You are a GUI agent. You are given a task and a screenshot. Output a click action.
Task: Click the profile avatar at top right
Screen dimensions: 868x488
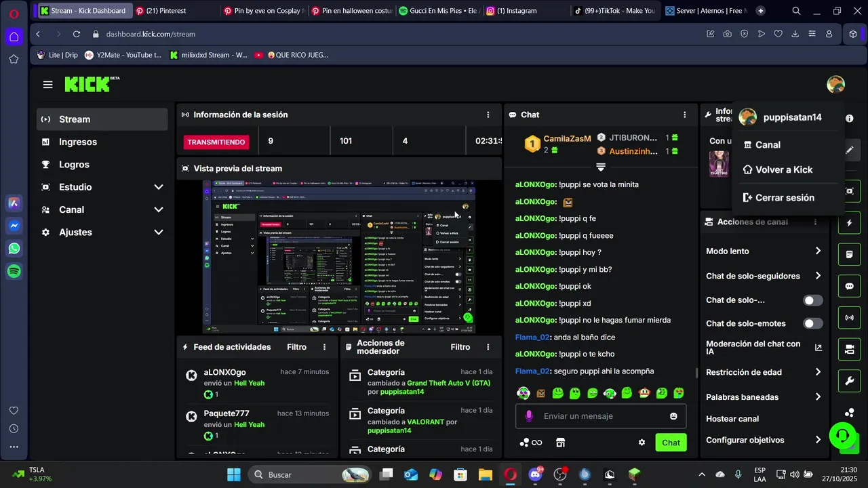(835, 85)
